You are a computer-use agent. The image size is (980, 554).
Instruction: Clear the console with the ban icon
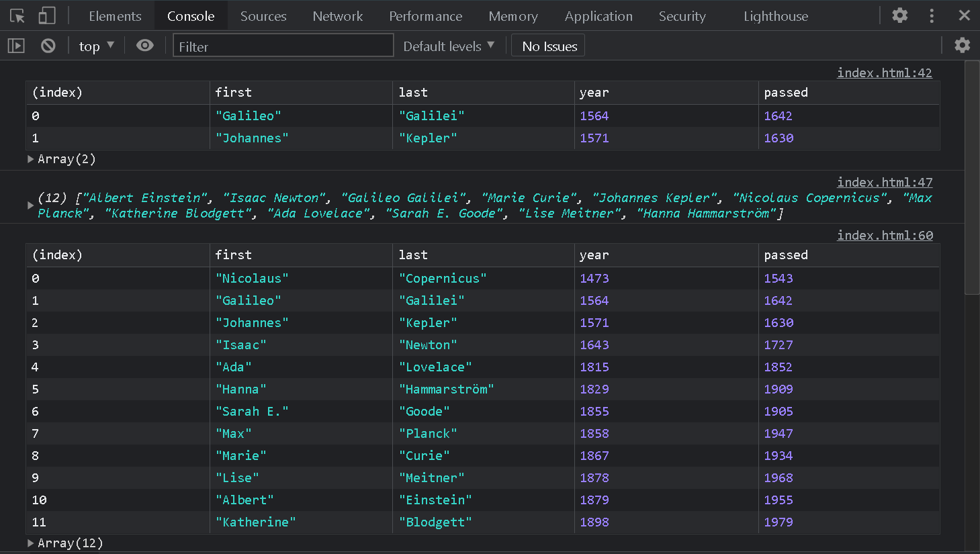[x=48, y=46]
